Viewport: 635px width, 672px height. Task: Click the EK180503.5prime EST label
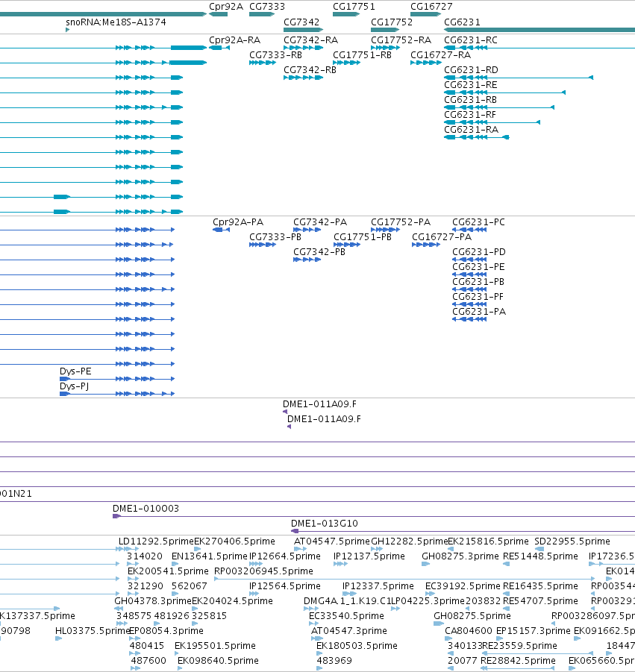pyautogui.click(x=357, y=646)
